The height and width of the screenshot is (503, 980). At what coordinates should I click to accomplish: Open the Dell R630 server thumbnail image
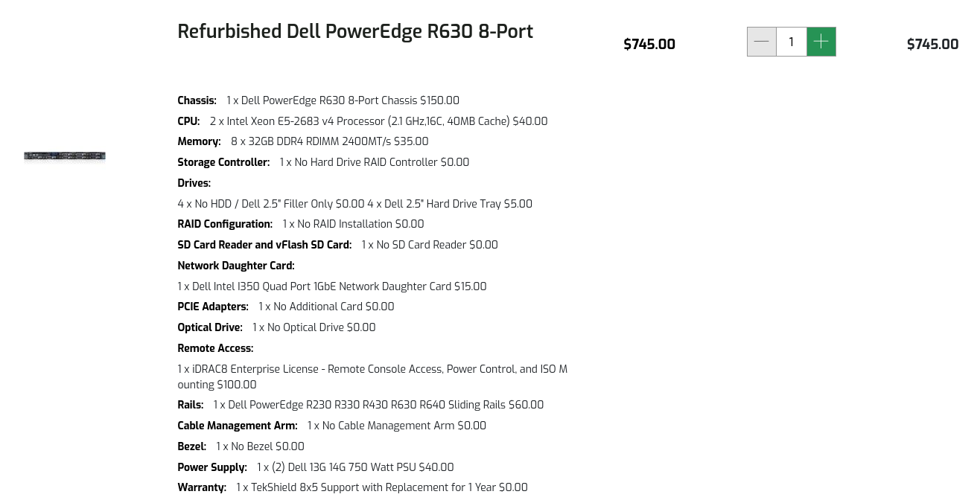(x=65, y=156)
